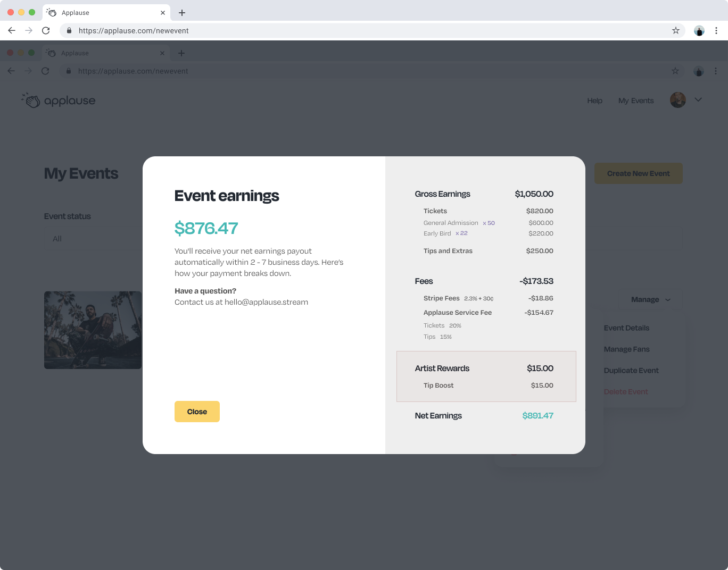Open a new tab with the plus icon

tap(182, 13)
